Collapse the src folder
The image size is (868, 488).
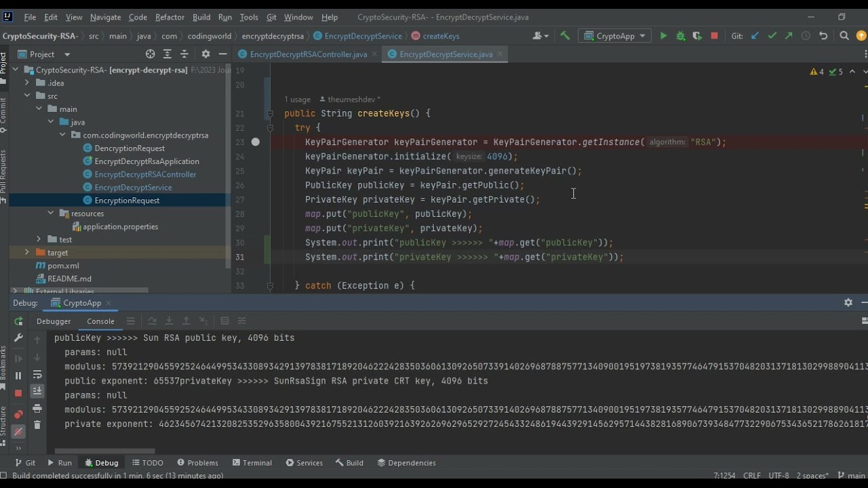pos(27,96)
